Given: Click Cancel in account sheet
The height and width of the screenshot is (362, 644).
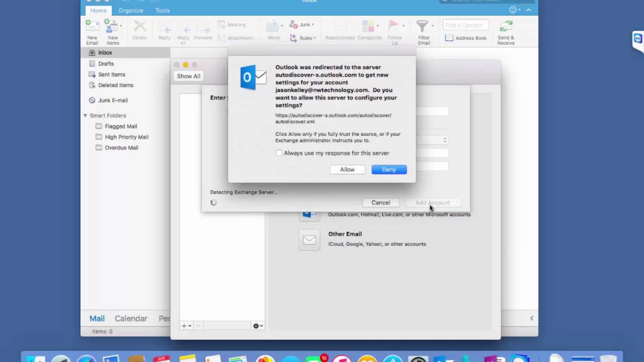Looking at the screenshot, I should coord(381,203).
